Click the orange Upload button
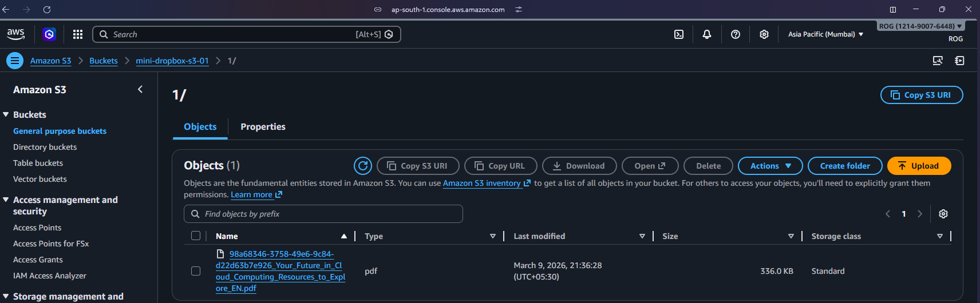Screen dimensions: 980x303 click(919, 166)
